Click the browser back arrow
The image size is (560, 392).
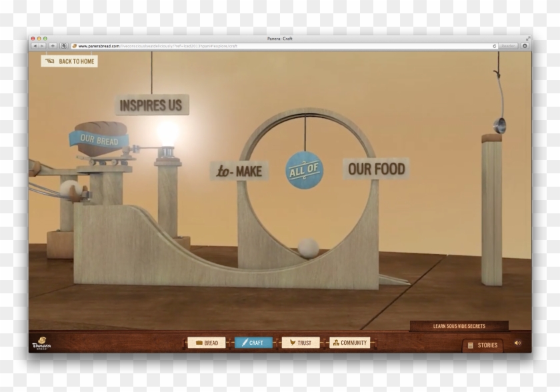pyautogui.click(x=35, y=46)
